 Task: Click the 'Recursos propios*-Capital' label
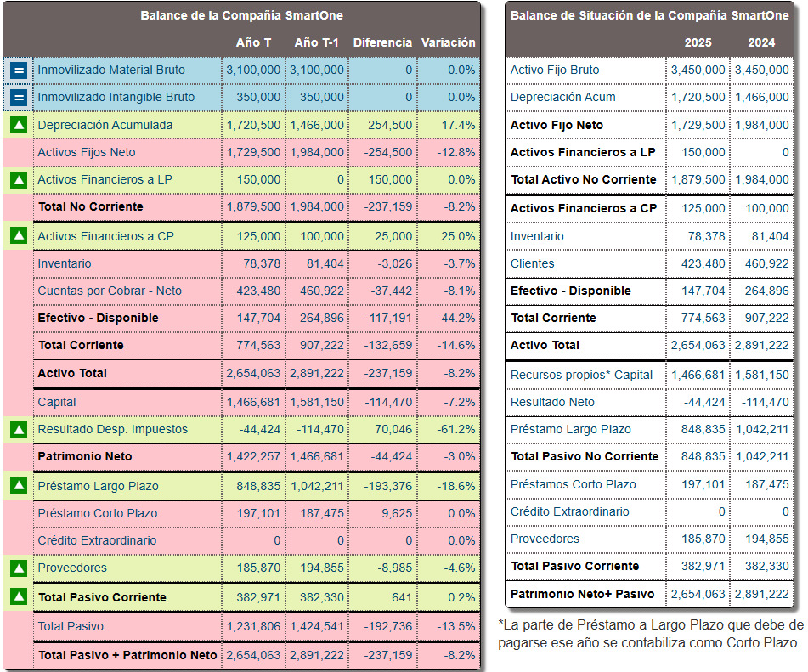coord(581,375)
